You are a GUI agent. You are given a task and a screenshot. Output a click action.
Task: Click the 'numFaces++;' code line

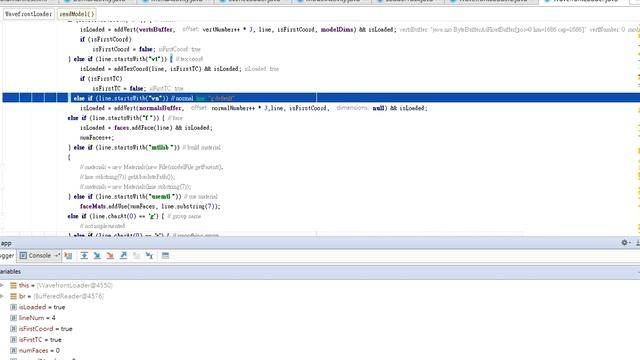(97, 138)
